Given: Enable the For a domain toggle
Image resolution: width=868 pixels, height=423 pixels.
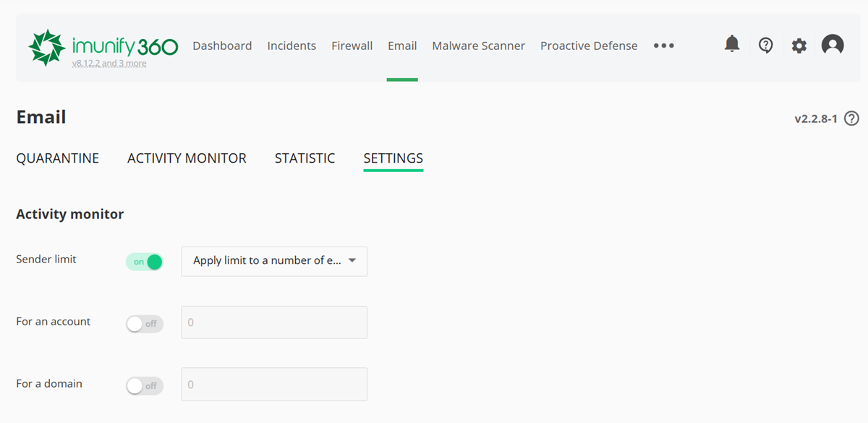Looking at the screenshot, I should pyautogui.click(x=144, y=385).
